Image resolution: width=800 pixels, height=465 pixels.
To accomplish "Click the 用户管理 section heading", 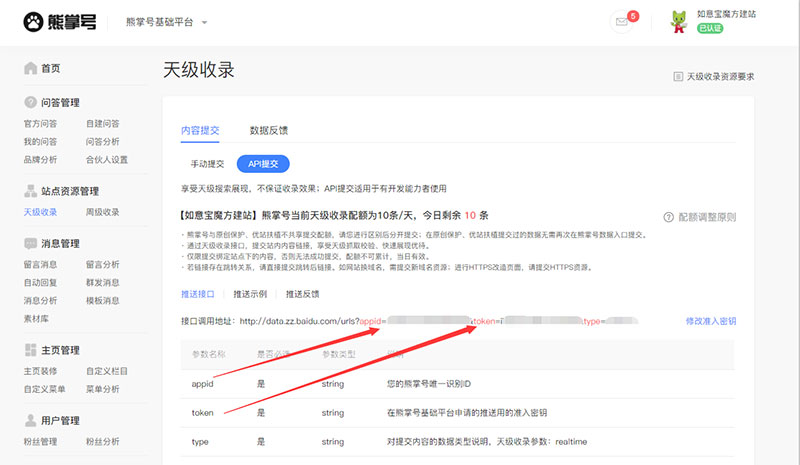I will (60, 421).
